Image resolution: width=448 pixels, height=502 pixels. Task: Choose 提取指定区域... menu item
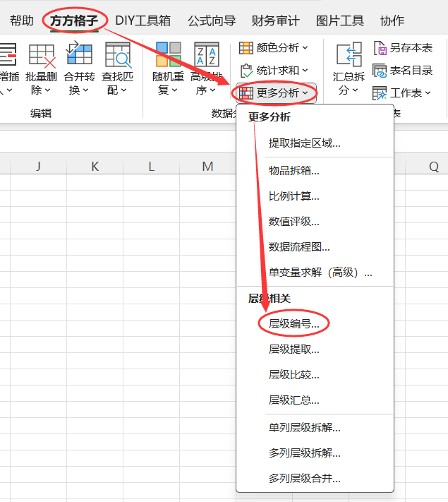point(304,143)
